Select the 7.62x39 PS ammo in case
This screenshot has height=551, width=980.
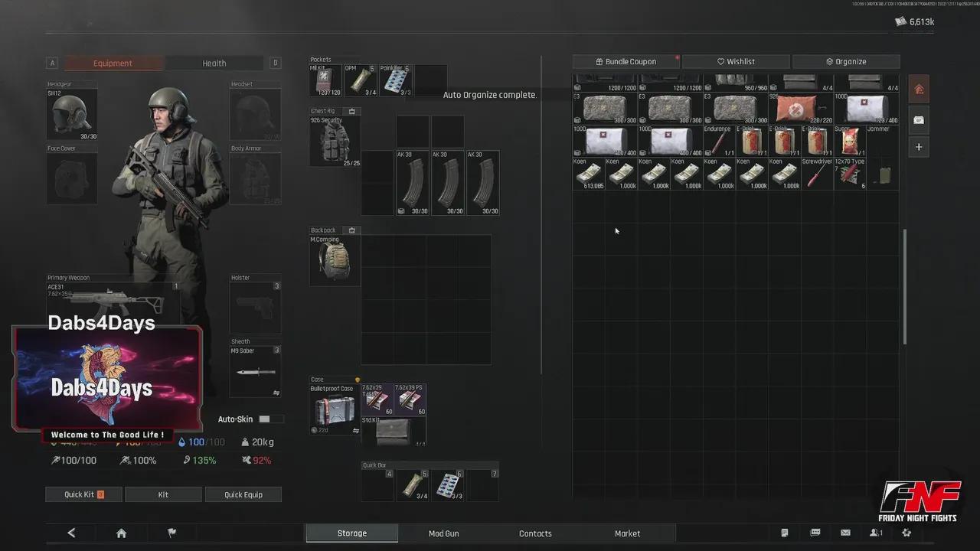(x=410, y=399)
